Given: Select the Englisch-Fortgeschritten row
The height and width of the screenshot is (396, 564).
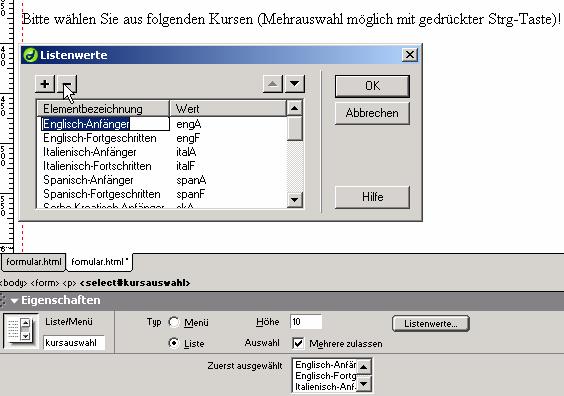Looking at the screenshot, I should pos(162,138).
